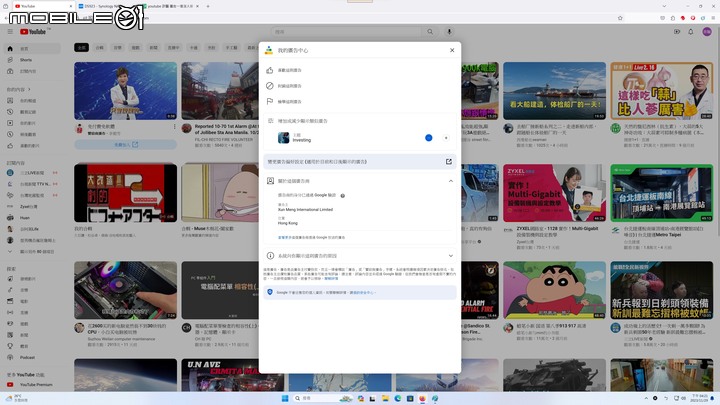Click the ZYXEL video title text
The image size is (720, 405).
coord(557,231)
